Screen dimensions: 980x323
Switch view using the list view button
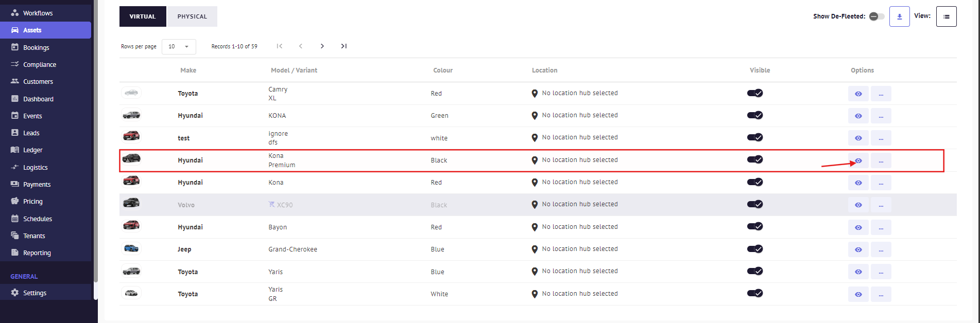pyautogui.click(x=947, y=16)
